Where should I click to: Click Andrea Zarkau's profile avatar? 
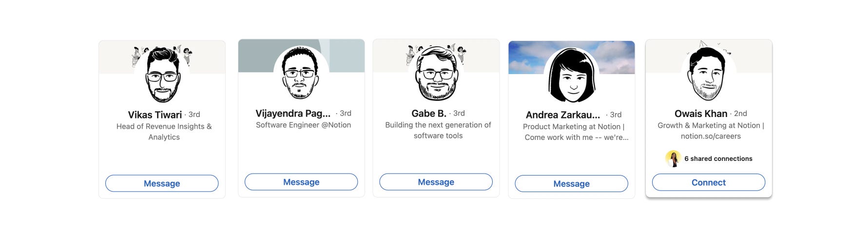572,75
